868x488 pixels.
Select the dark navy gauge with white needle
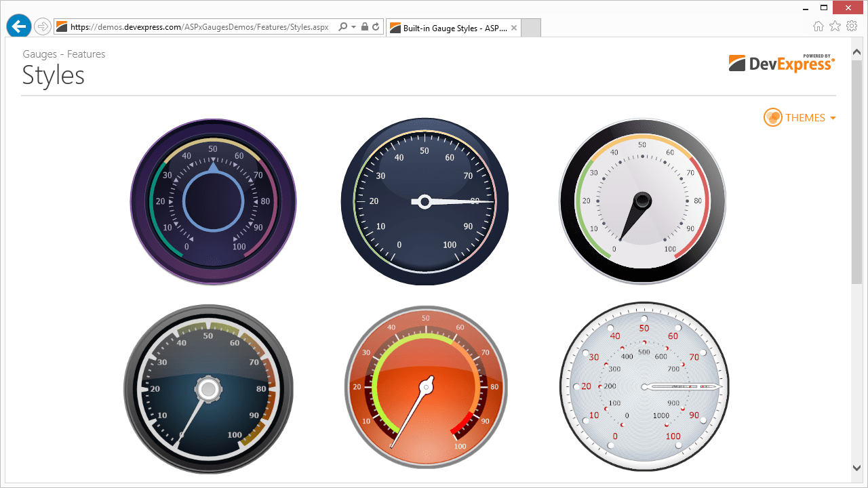coord(425,201)
